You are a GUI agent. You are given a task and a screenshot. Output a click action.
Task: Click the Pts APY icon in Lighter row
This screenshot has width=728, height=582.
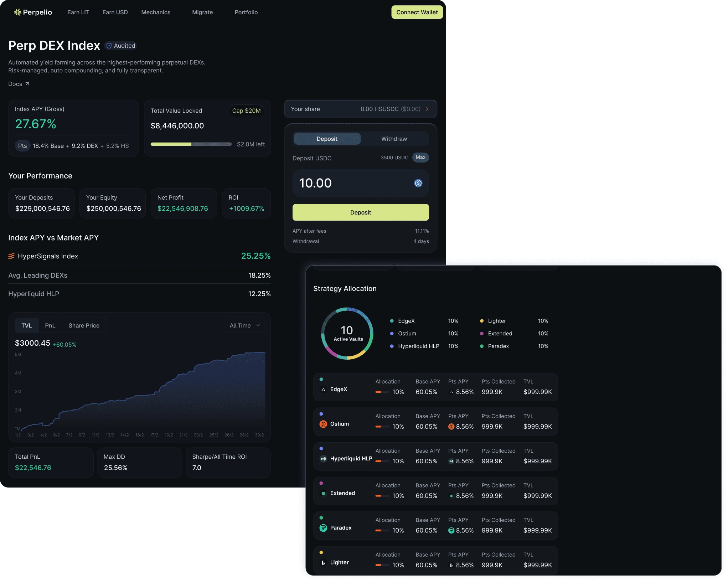click(451, 565)
